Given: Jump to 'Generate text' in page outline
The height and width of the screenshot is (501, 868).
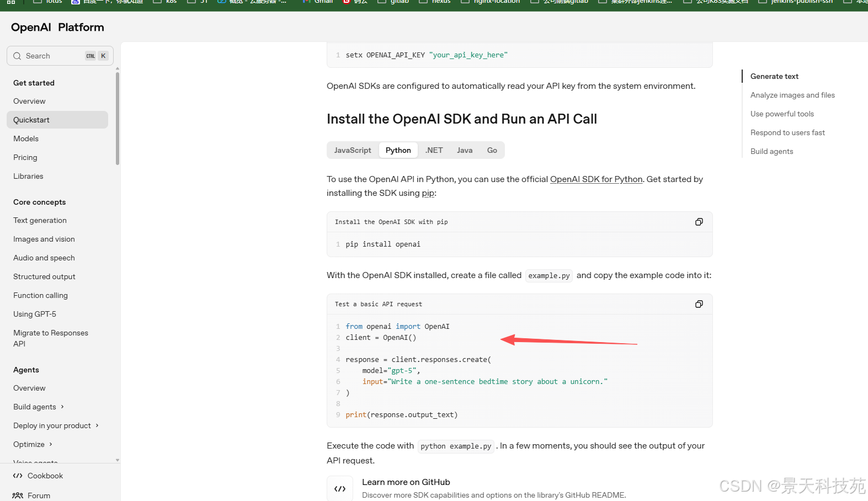Looking at the screenshot, I should [x=774, y=76].
